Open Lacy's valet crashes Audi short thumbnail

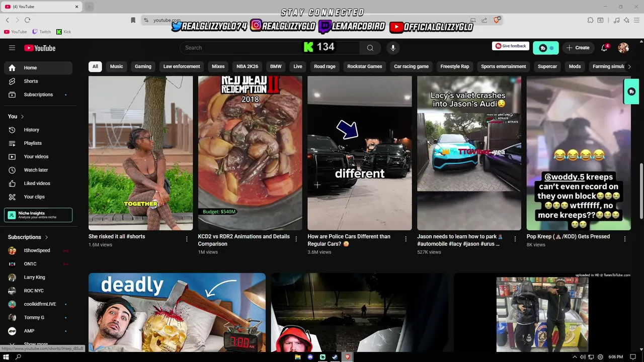[x=469, y=153]
